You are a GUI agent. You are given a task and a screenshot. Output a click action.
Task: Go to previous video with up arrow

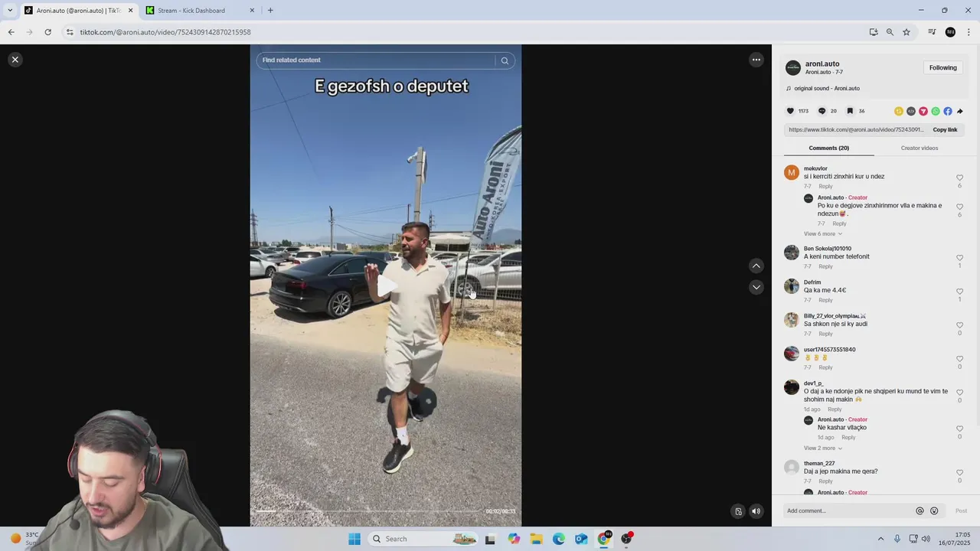tap(756, 266)
